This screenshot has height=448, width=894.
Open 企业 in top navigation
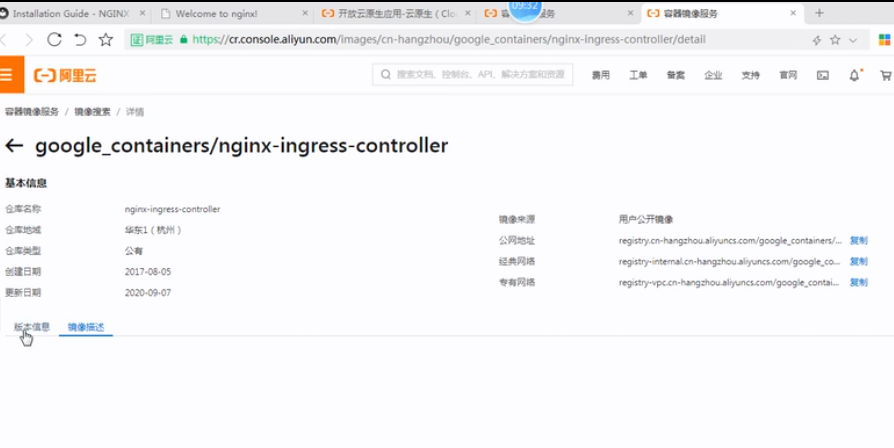[x=713, y=75]
